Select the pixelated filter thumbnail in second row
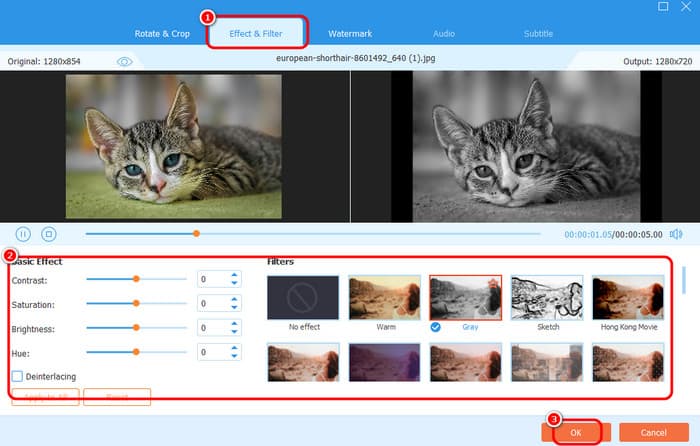The image size is (700, 446). (547, 363)
